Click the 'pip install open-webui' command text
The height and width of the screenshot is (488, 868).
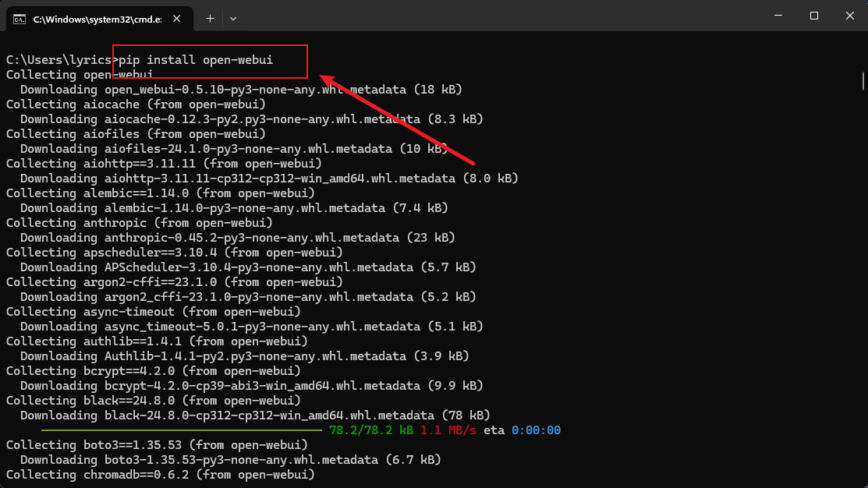pyautogui.click(x=196, y=60)
